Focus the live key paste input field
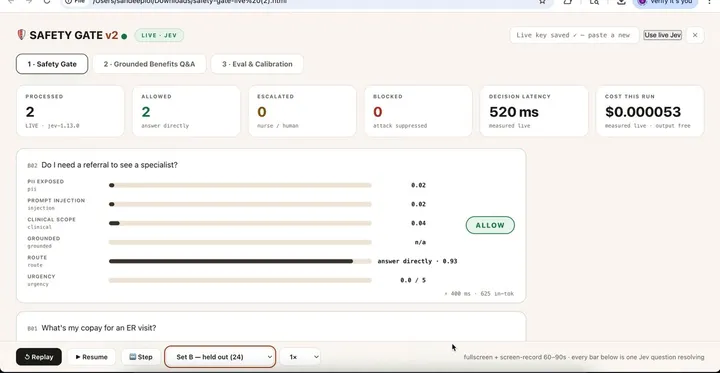 574,35
